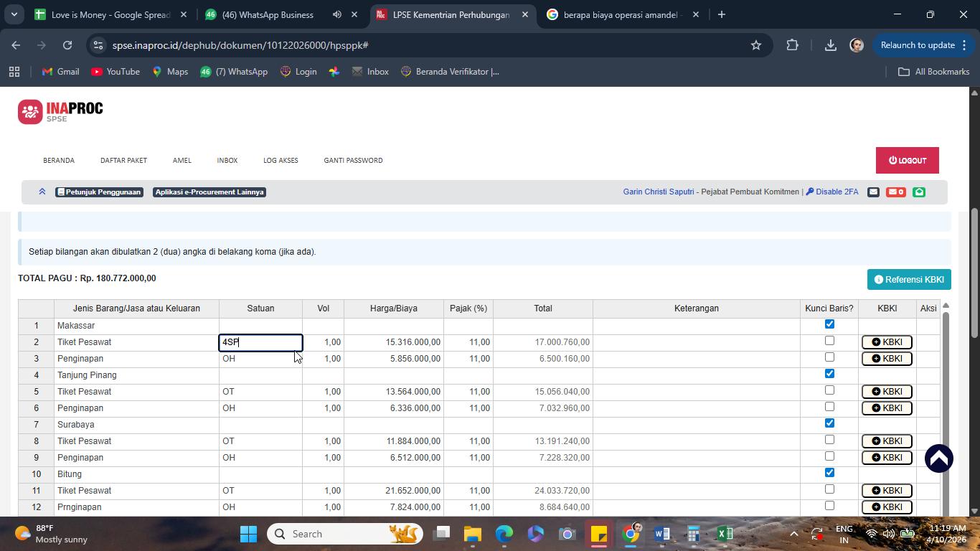Click the LOGOUT button

908,160
